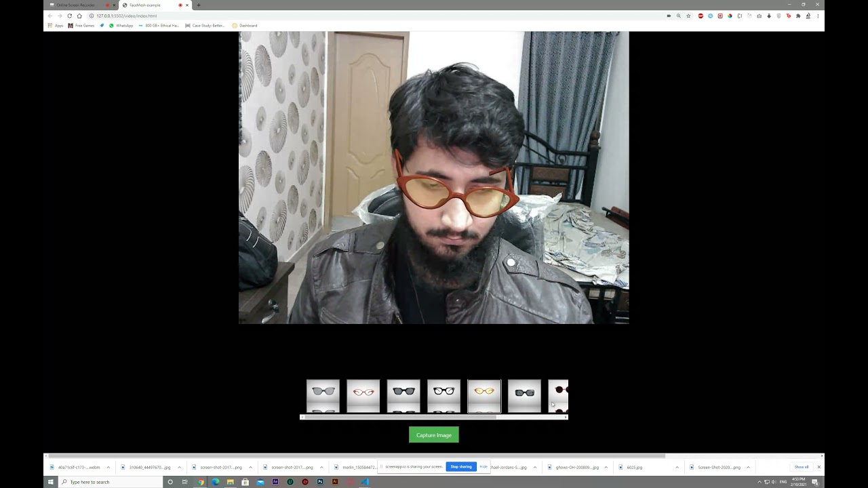Open the Windows Start menu

click(51, 482)
